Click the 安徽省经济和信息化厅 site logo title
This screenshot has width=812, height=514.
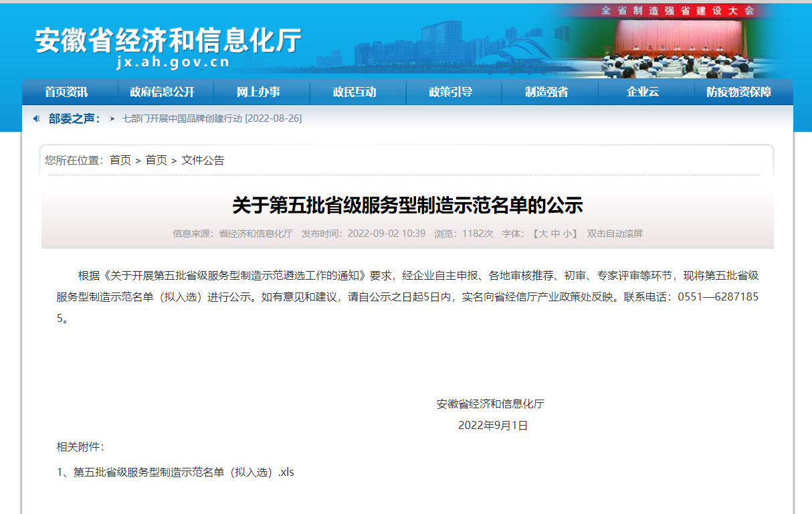168,40
